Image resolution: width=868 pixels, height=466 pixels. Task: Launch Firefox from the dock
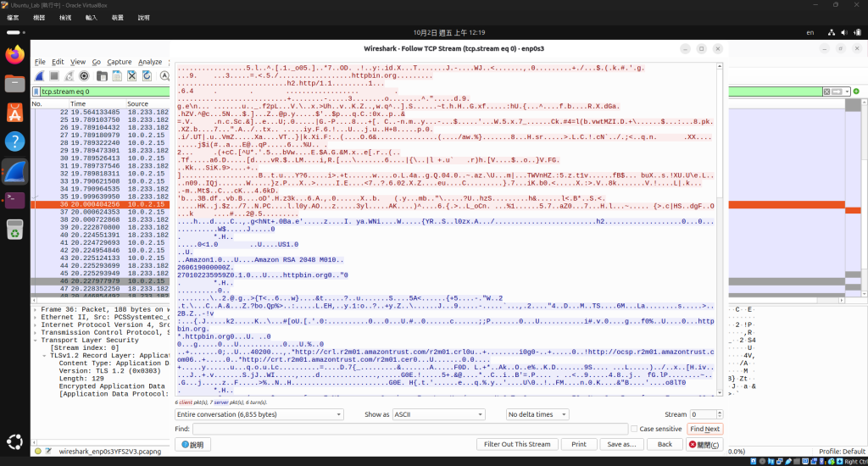coord(15,54)
